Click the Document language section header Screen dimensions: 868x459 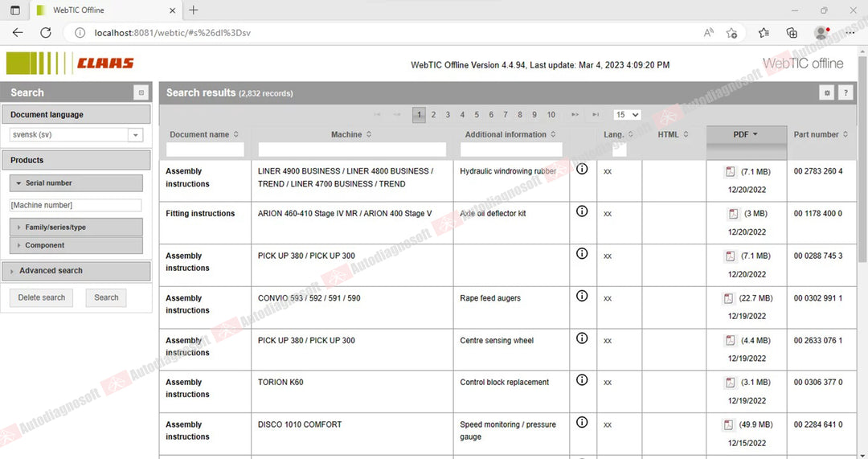(76, 115)
